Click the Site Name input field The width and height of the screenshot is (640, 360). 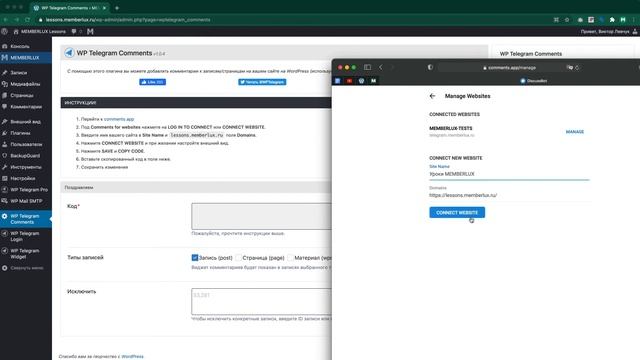click(509, 174)
